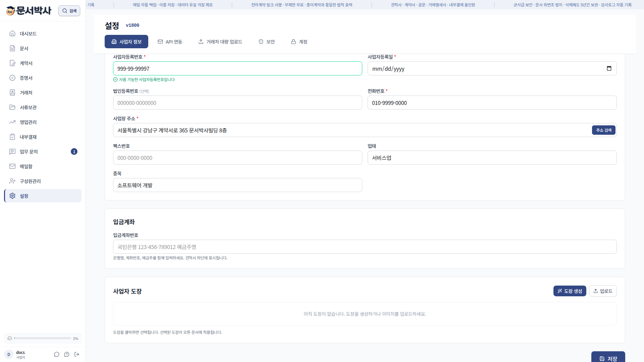Click the 업태 input field
Screen dimensions: 644x362
tap(492, 158)
